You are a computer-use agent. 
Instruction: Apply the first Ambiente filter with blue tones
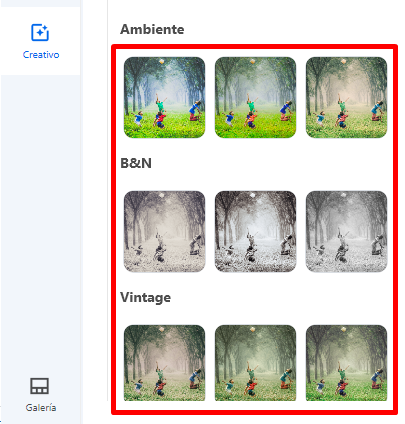click(164, 97)
